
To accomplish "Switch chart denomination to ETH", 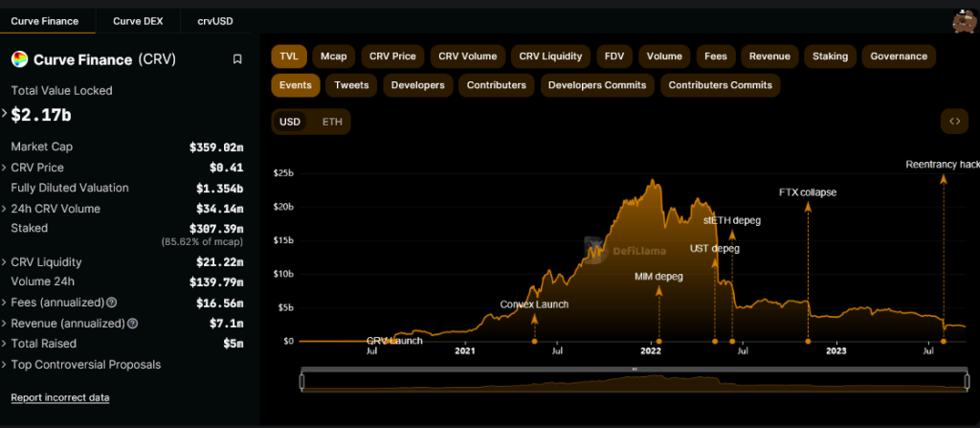I will pyautogui.click(x=332, y=122).
